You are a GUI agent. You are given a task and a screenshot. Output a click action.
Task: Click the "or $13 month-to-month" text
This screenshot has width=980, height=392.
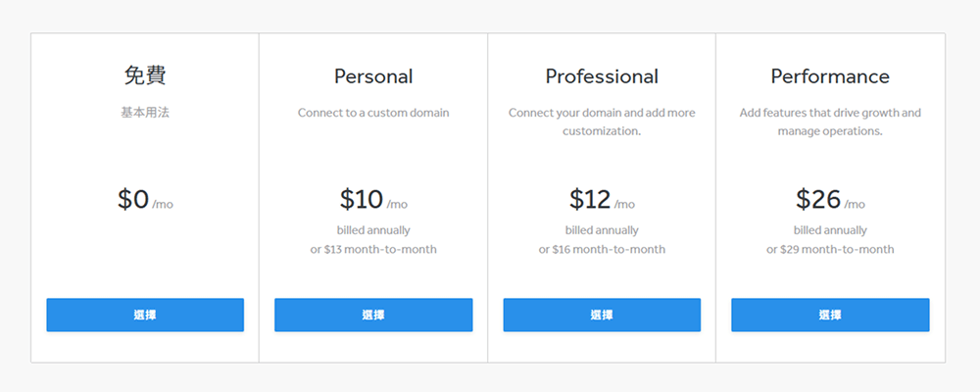(x=373, y=249)
